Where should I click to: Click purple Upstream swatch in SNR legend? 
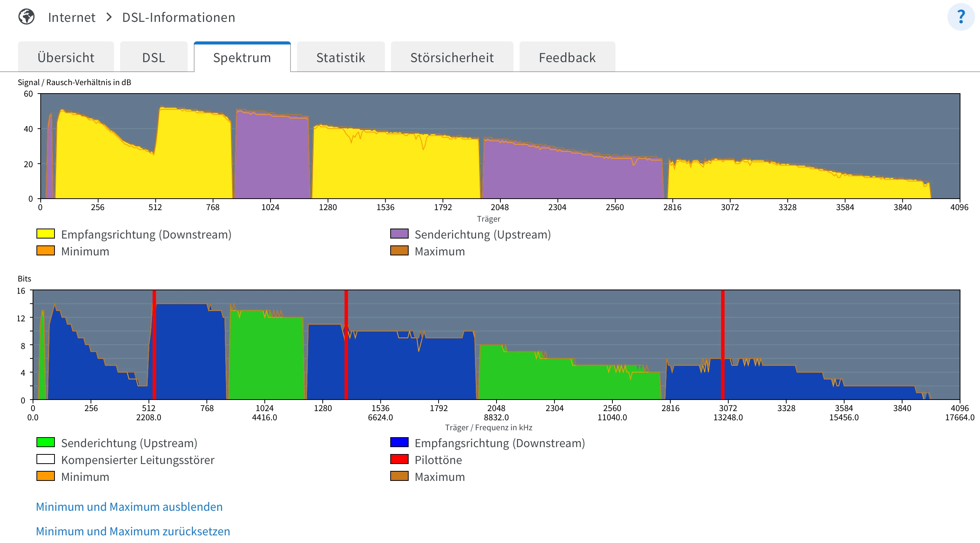(399, 234)
